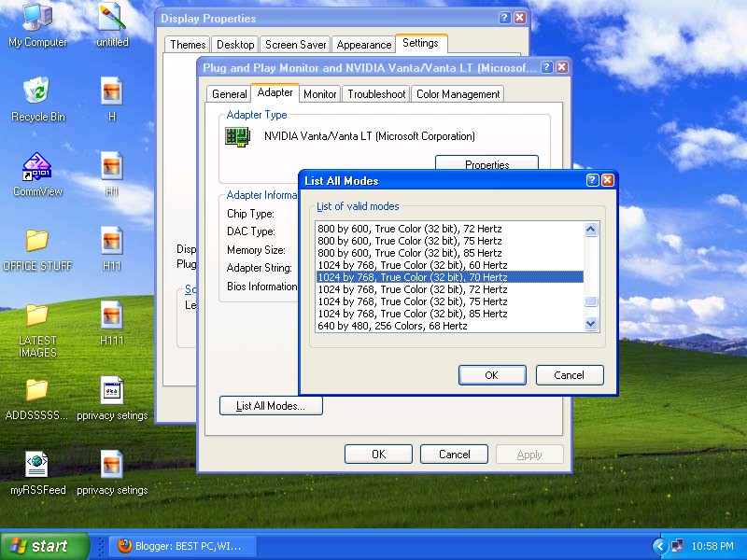Close the Plug and Play Monitor dialog
Screen dimensions: 747x560
click(x=562, y=67)
